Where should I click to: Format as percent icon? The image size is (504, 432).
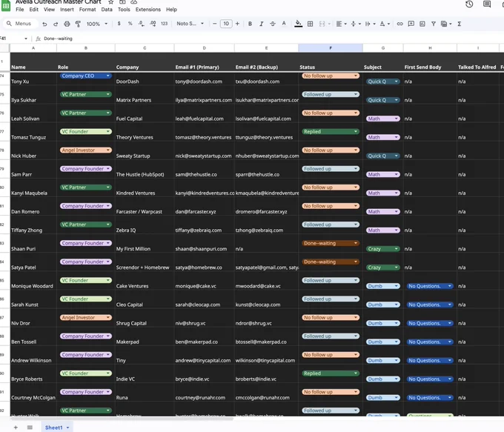(130, 24)
